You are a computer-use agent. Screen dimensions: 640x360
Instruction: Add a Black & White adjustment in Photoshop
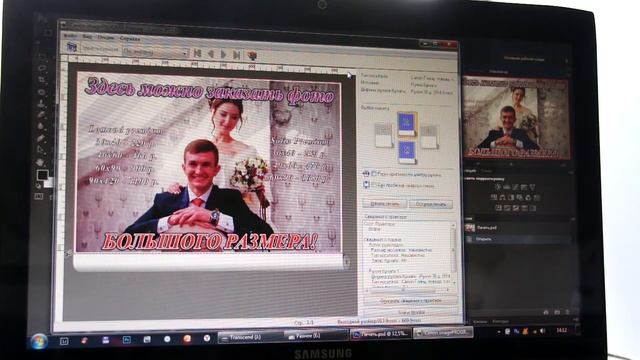point(511,198)
